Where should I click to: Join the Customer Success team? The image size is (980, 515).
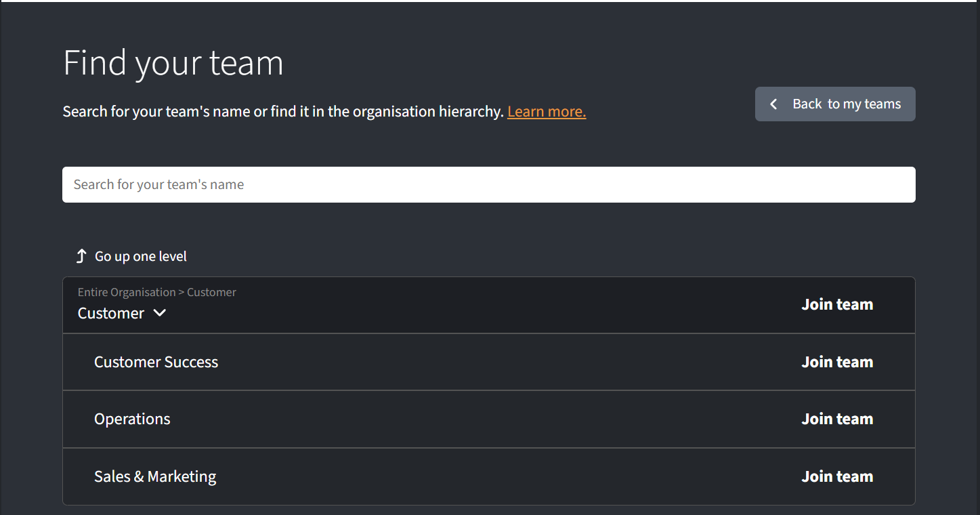pos(837,362)
